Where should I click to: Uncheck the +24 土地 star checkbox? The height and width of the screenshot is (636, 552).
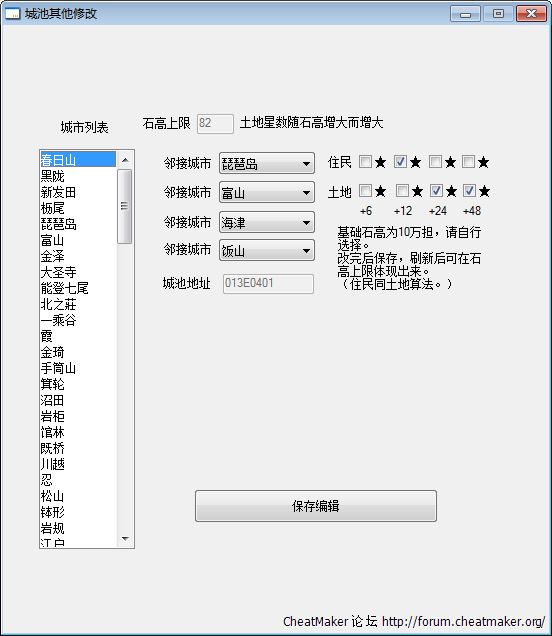point(436,191)
